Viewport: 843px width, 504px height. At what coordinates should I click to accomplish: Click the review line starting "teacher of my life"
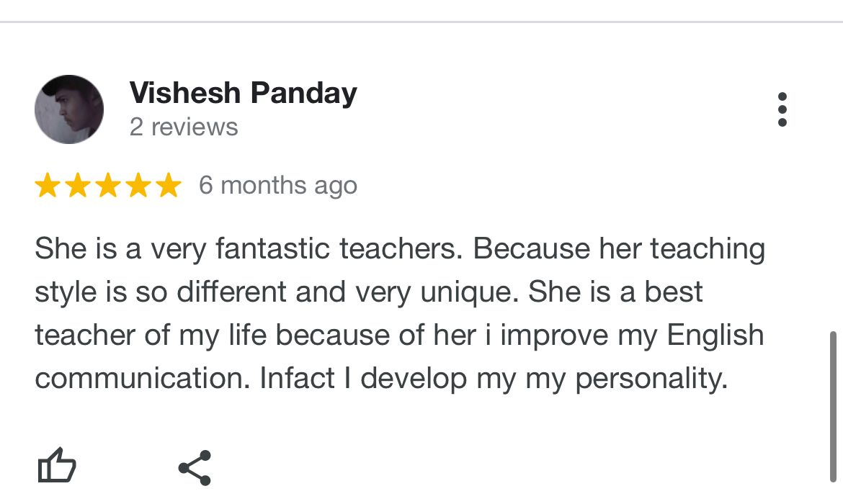pyautogui.click(x=399, y=336)
